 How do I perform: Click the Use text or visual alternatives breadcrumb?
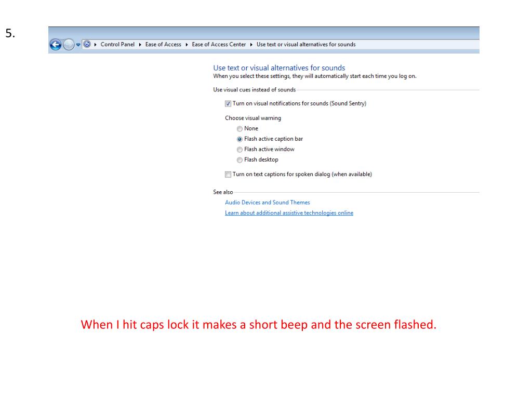click(x=306, y=45)
